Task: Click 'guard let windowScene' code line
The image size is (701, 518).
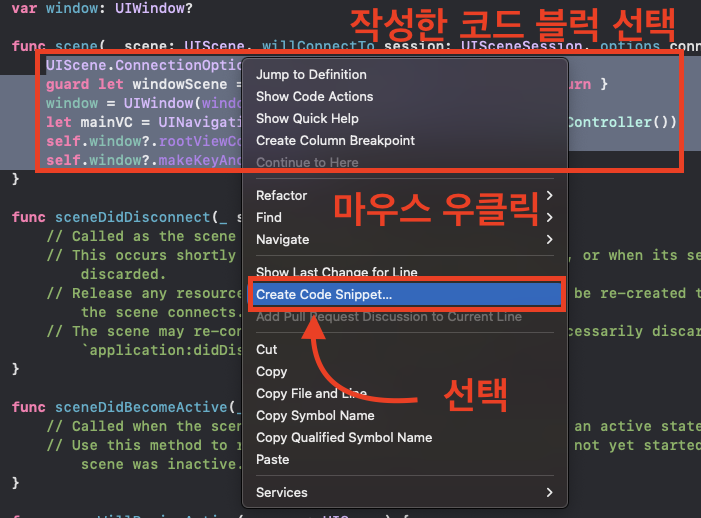Action: (x=136, y=84)
